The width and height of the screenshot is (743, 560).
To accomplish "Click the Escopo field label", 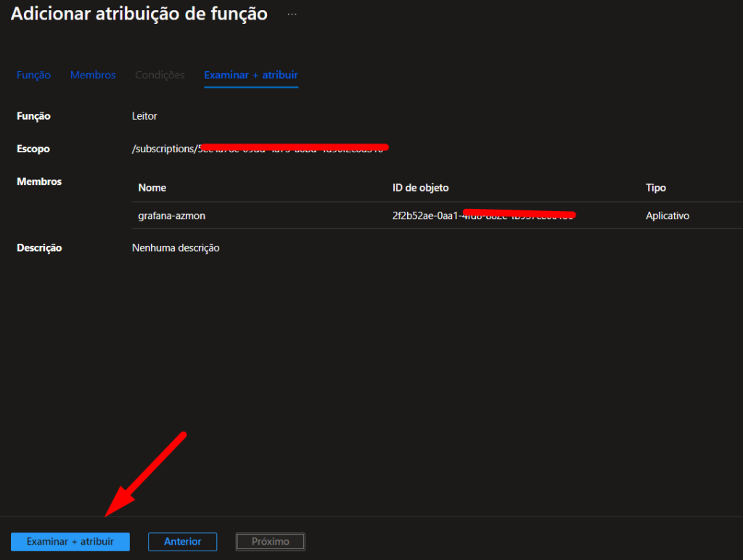I will [33, 149].
